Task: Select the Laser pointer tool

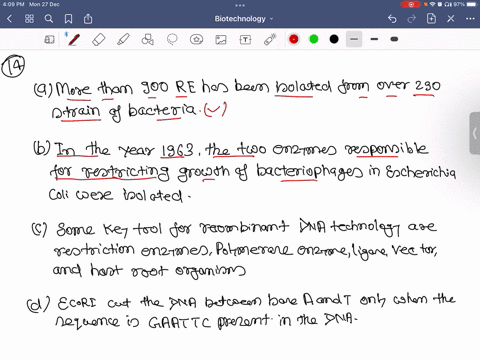Action: [270, 39]
